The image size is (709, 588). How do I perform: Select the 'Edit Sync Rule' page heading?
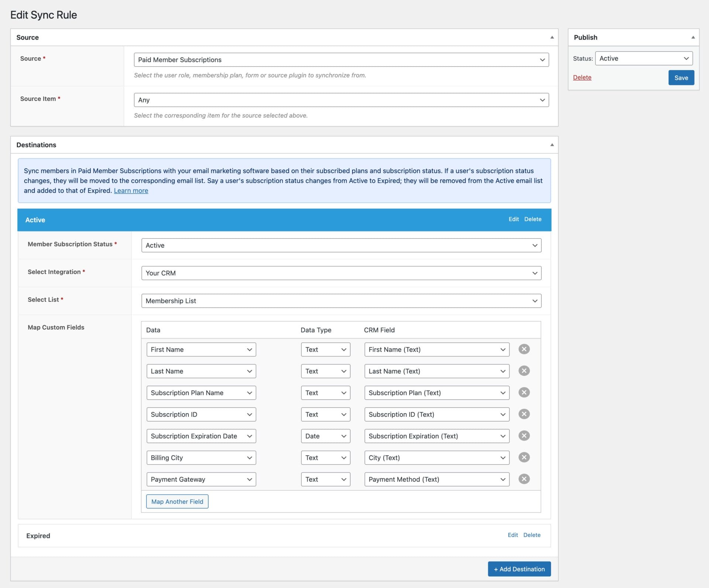pyautogui.click(x=44, y=15)
